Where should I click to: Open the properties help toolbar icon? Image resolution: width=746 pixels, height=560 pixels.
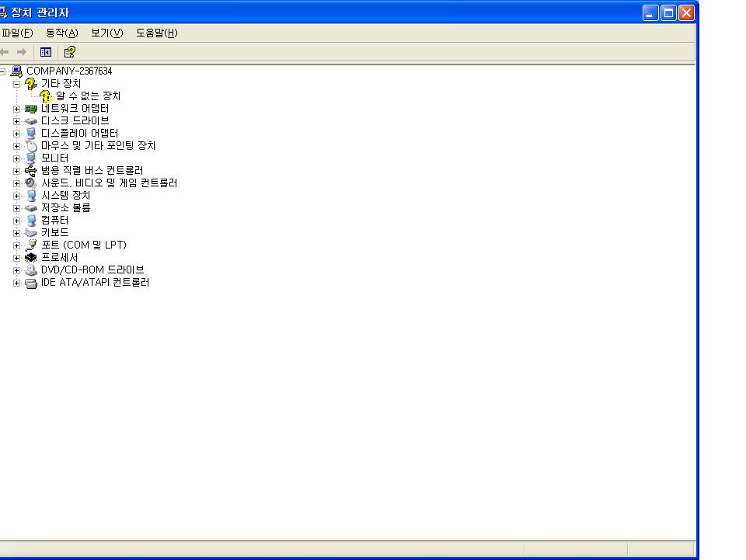coord(69,52)
